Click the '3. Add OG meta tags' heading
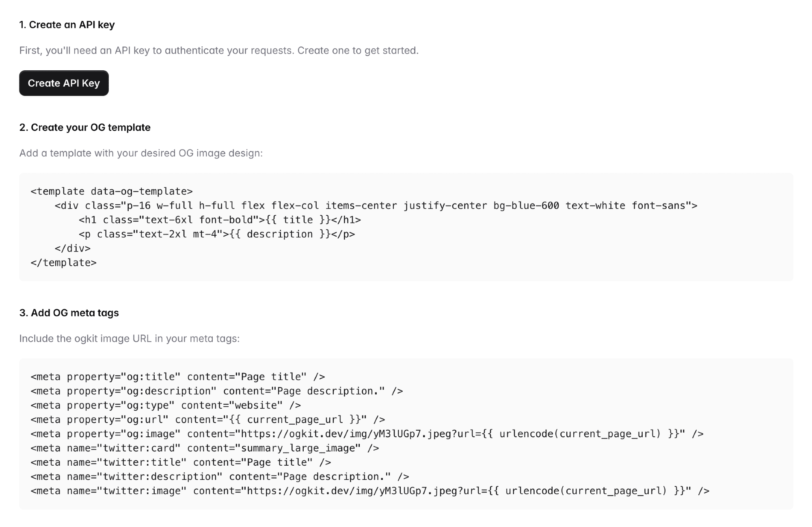Image resolution: width=812 pixels, height=527 pixels. [69, 313]
